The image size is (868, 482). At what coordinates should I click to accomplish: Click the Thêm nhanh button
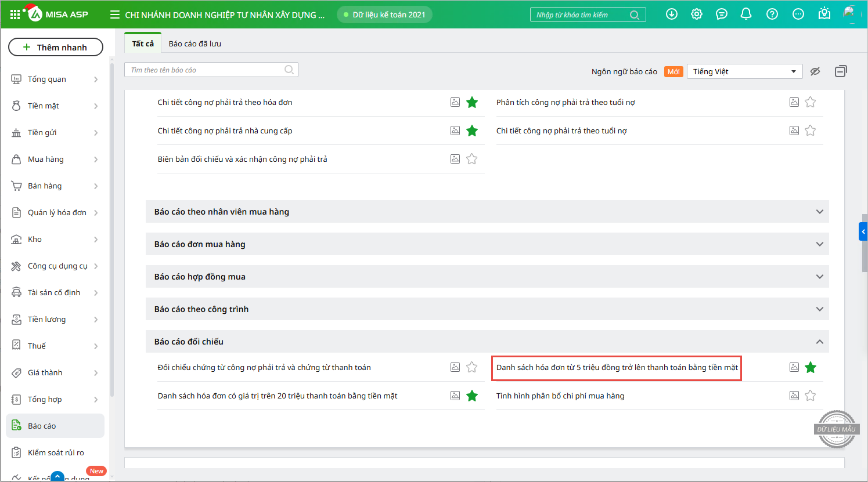pyautogui.click(x=56, y=47)
